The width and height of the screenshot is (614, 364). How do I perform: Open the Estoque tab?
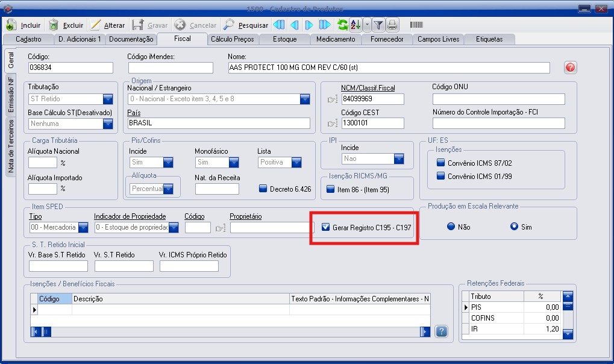284,39
